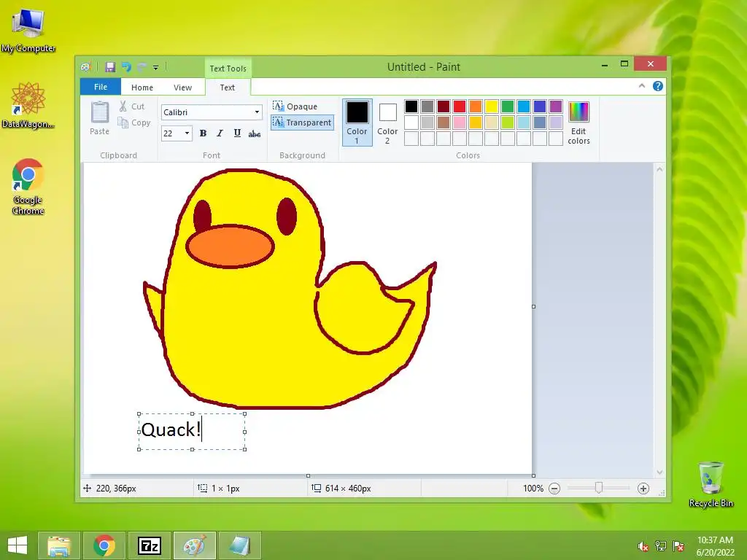Viewport: 747px width, 560px height.
Task: Open Google Chrome desktop shortcut
Action: click(28, 187)
